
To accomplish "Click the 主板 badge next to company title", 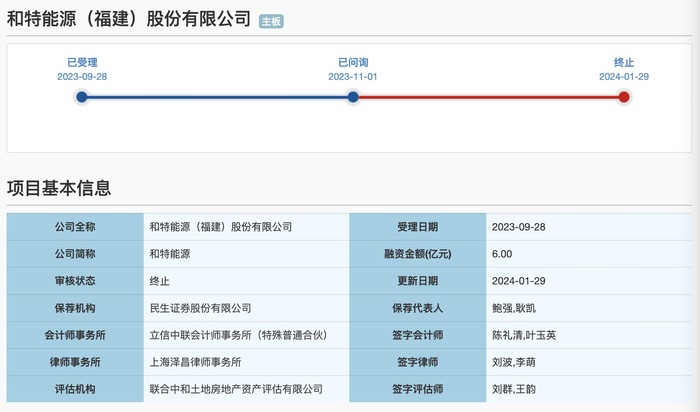I will tap(271, 21).
